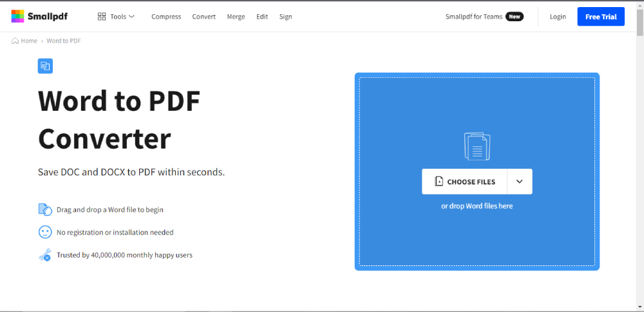Click the Smallpdf brand name text

click(x=48, y=17)
